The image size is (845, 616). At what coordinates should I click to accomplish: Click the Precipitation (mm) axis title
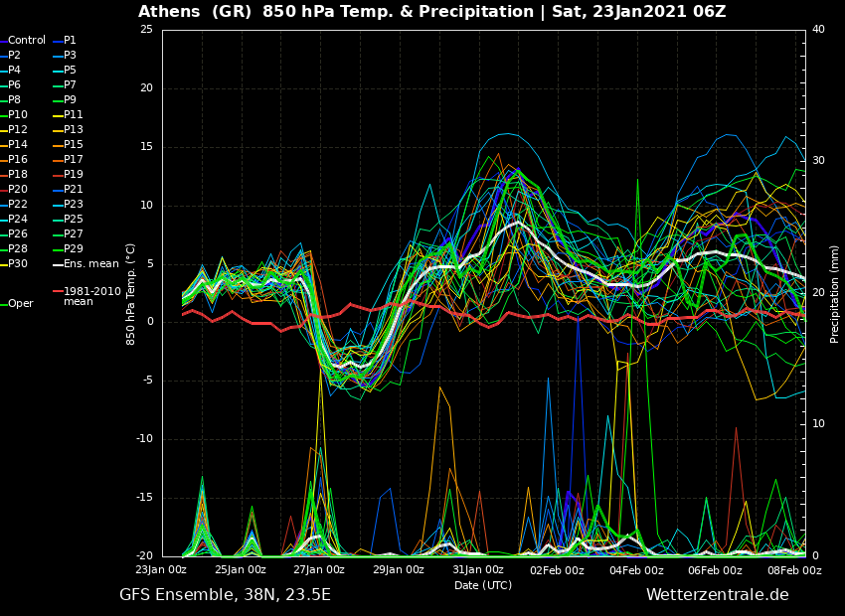click(x=835, y=293)
